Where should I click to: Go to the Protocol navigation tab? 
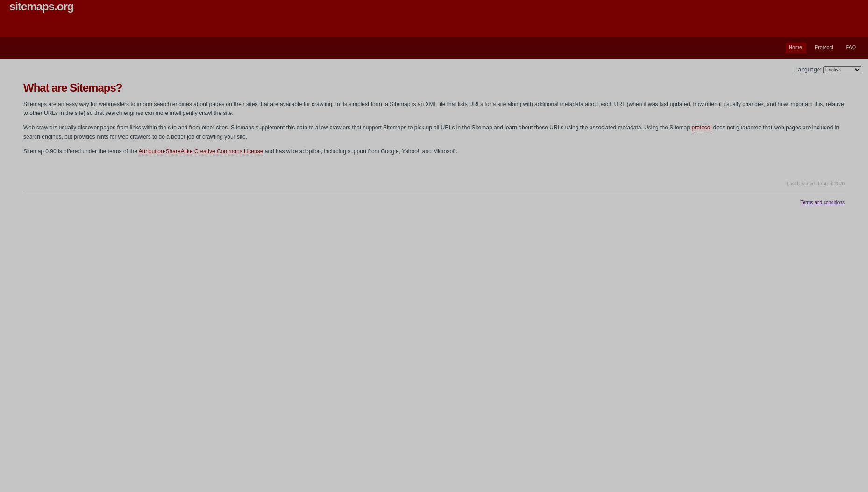[824, 48]
